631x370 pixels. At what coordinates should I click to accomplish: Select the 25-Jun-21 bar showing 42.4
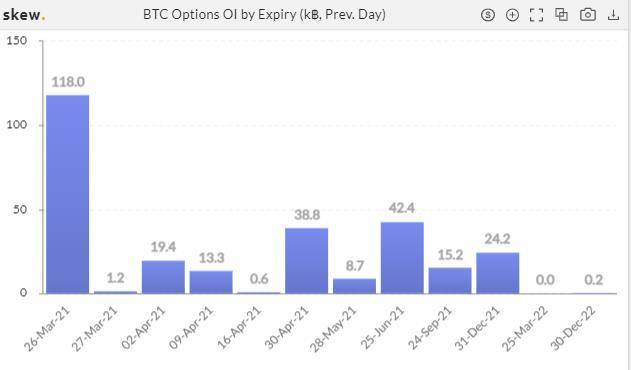[x=402, y=258]
